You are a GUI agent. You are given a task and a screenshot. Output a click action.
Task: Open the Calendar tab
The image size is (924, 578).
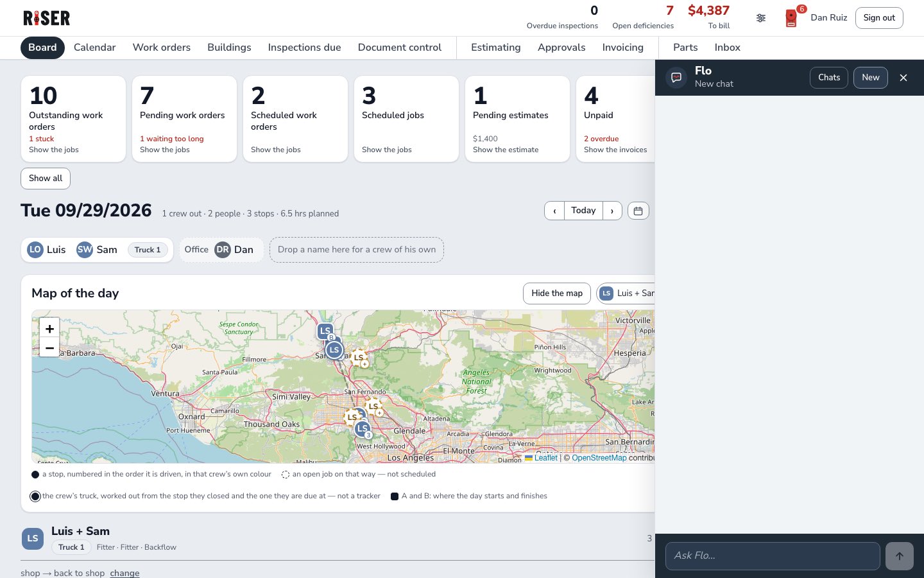click(95, 48)
